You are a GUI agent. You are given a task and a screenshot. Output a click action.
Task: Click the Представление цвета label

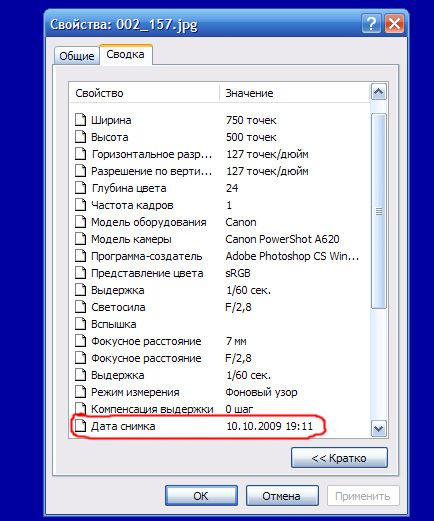[147, 273]
